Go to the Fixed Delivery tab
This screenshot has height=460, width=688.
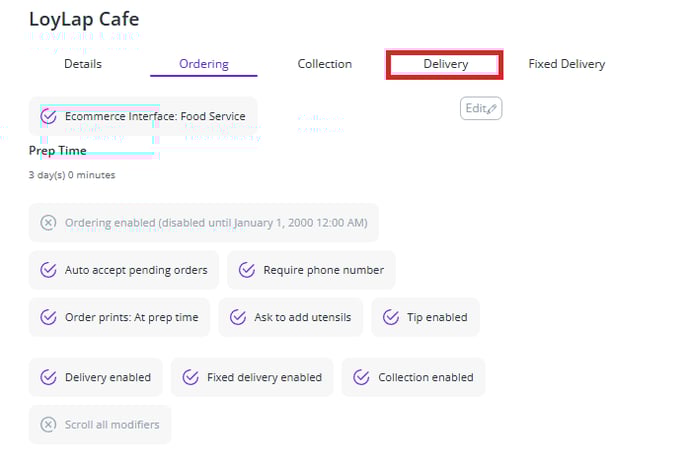[566, 64]
